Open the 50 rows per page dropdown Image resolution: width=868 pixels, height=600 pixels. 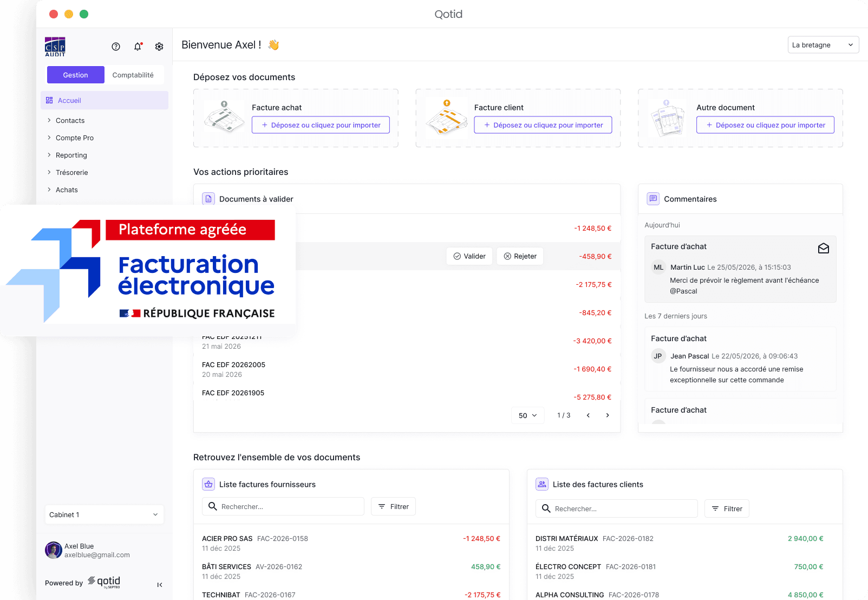(528, 415)
